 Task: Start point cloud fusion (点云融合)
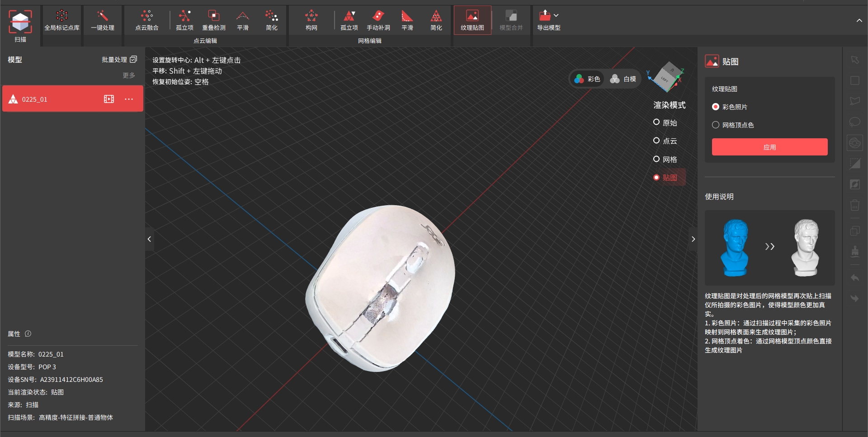point(147,21)
